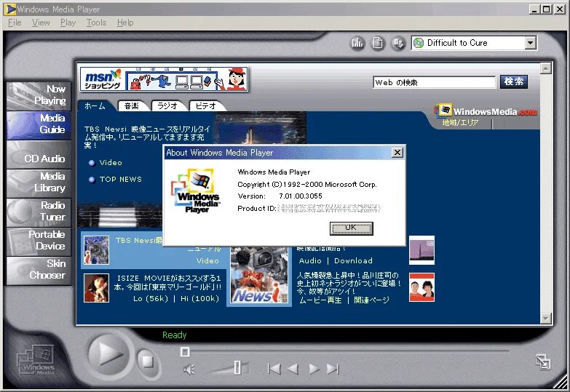Open the Media Library section

(x=39, y=183)
